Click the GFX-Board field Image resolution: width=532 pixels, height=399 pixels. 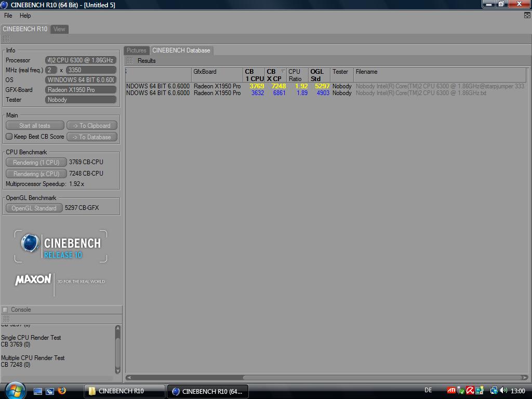tap(81, 89)
